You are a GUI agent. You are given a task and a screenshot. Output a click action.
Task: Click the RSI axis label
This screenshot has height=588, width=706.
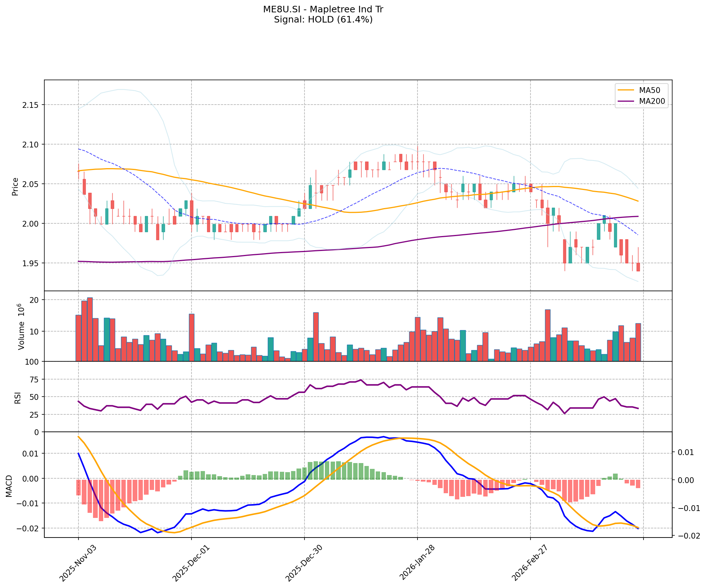point(17,398)
